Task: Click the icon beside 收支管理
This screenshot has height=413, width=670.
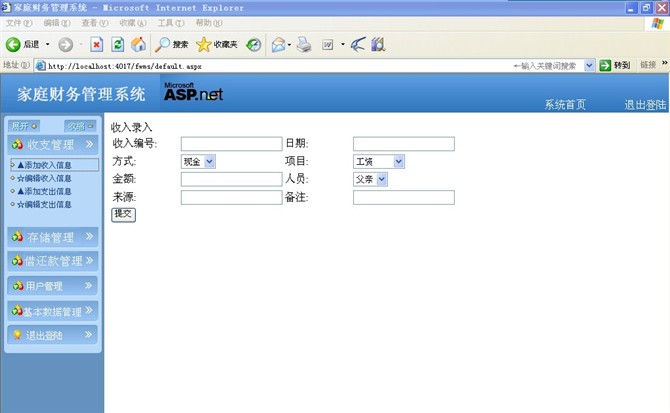Action: [17, 144]
